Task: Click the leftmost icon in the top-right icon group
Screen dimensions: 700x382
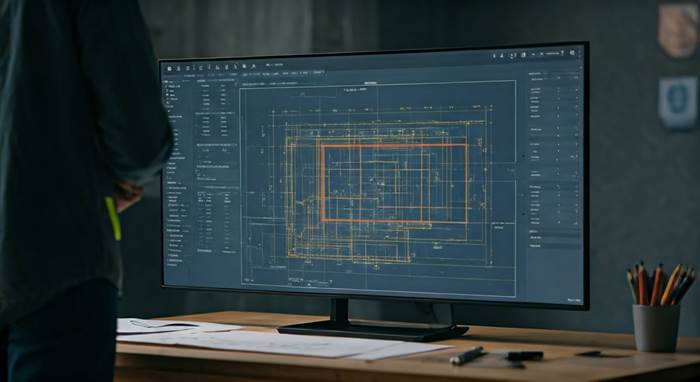Action: tap(494, 55)
